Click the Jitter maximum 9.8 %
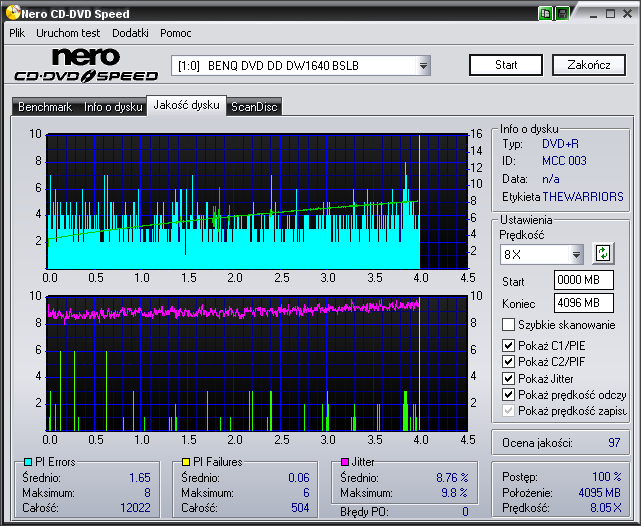This screenshot has height=526, width=641. click(454, 493)
